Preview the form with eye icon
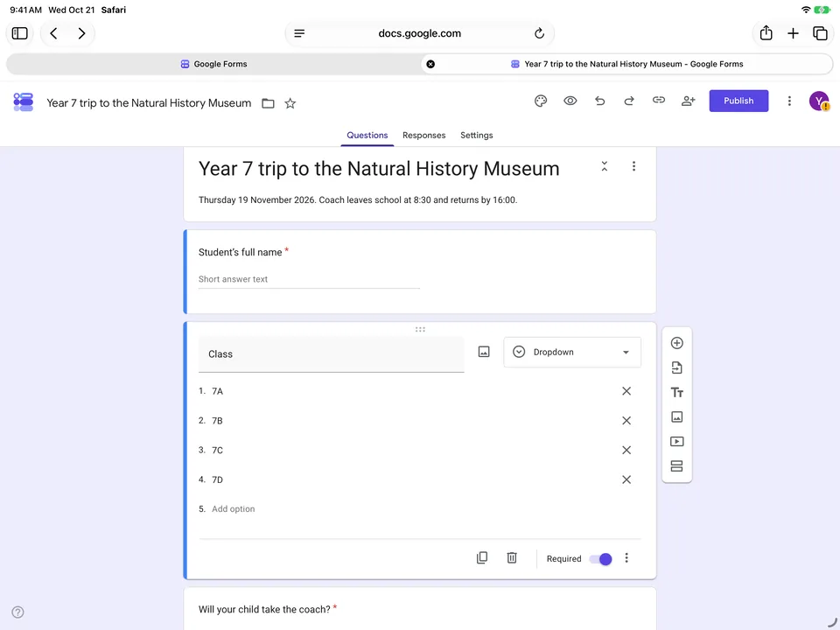The width and height of the screenshot is (840, 630). click(570, 101)
